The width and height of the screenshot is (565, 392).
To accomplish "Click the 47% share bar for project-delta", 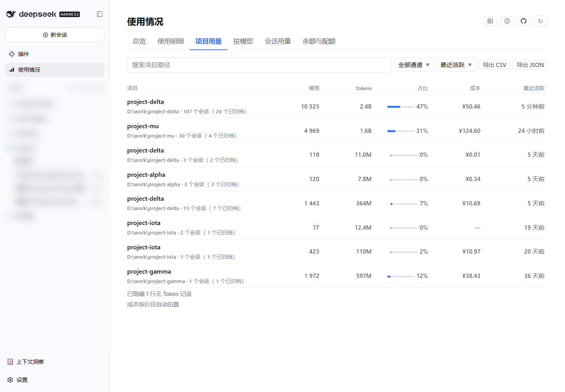I will point(401,107).
